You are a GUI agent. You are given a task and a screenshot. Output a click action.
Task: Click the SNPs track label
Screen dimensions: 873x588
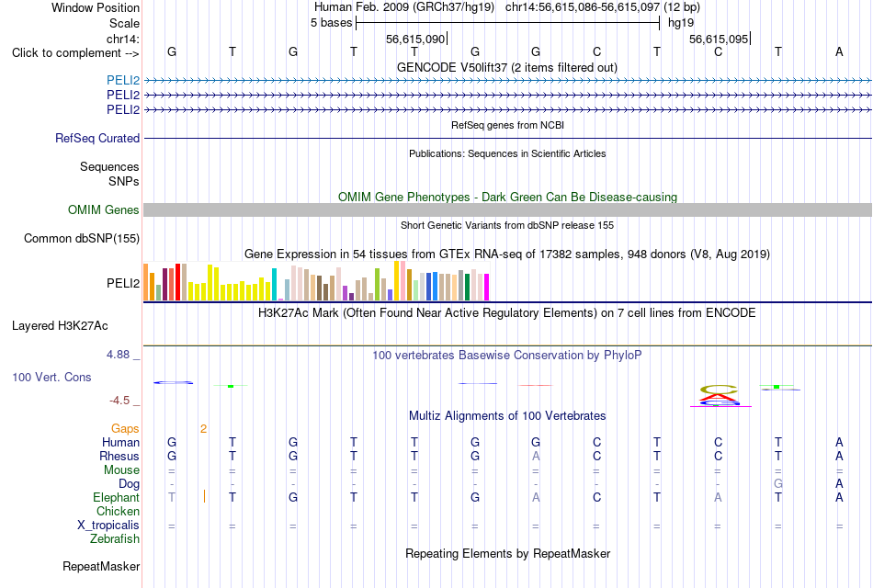(x=124, y=181)
